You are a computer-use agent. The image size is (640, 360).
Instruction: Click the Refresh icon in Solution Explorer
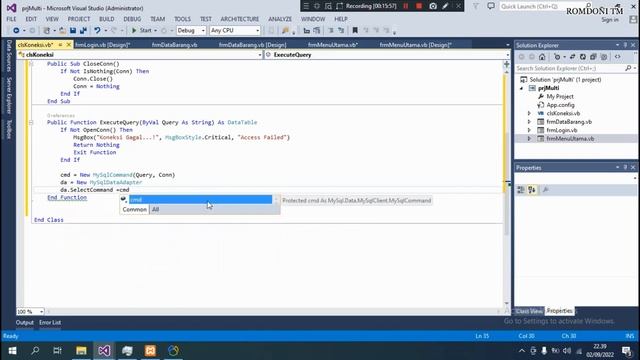[583, 57]
